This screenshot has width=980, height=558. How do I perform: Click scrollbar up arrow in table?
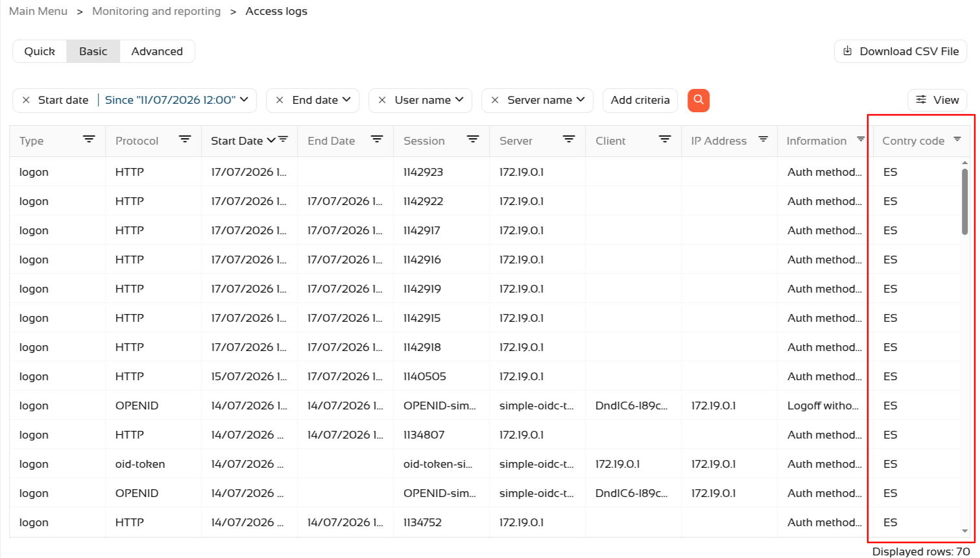(x=964, y=163)
